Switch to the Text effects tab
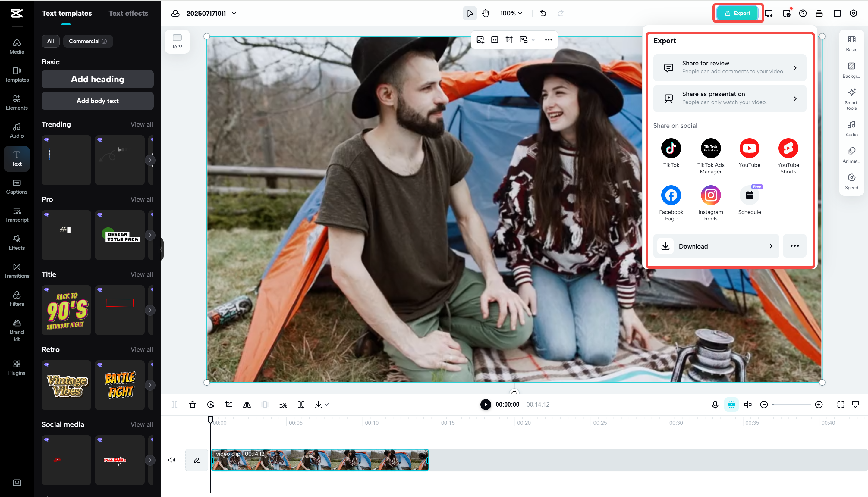Viewport: 868px width, 497px height. [128, 13]
